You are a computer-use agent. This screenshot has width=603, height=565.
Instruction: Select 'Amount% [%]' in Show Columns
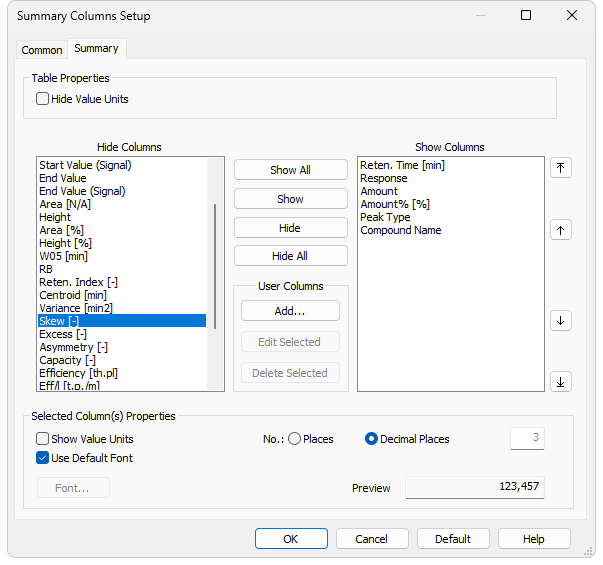pos(451,204)
